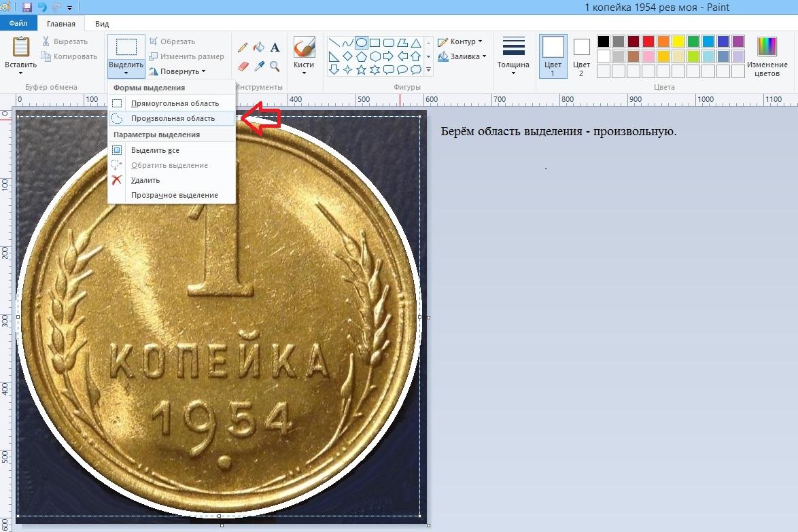Click the selection right-middle handle
Viewport: 798px width, 532px height.
pos(420,317)
